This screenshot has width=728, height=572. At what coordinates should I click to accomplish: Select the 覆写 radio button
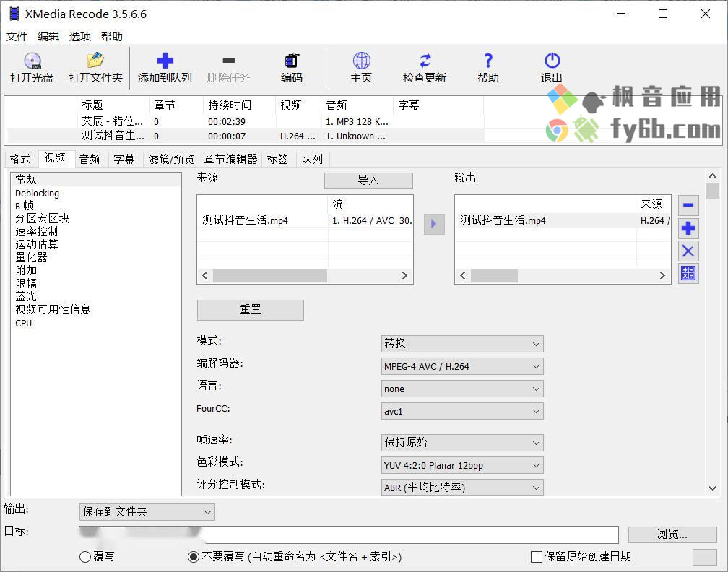click(x=85, y=557)
